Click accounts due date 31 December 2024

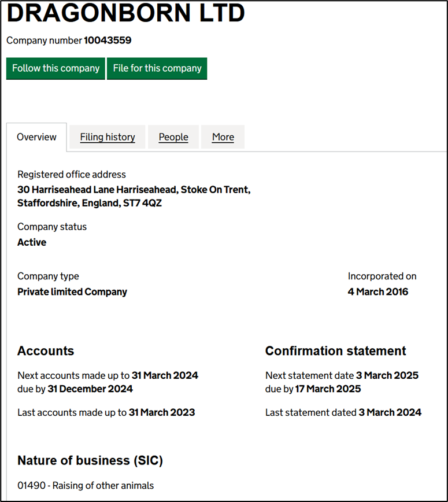click(90, 389)
